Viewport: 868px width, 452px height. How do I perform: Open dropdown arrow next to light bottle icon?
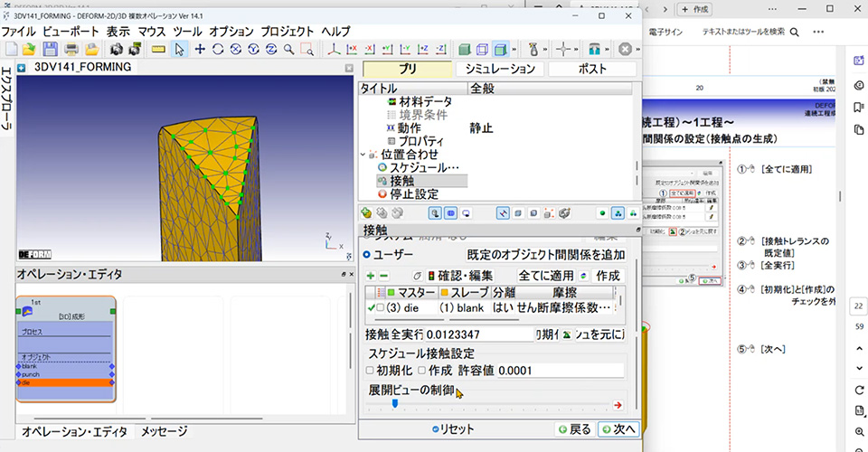click(x=544, y=49)
